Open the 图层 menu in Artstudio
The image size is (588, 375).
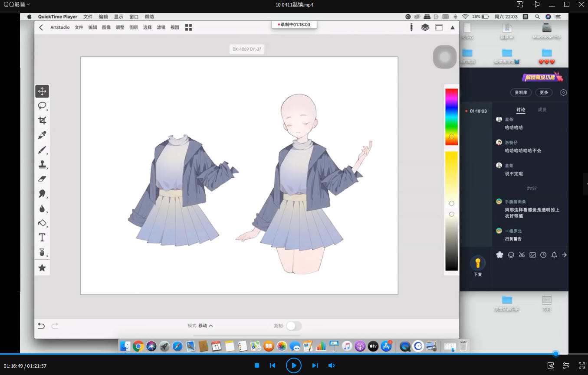coord(134,27)
